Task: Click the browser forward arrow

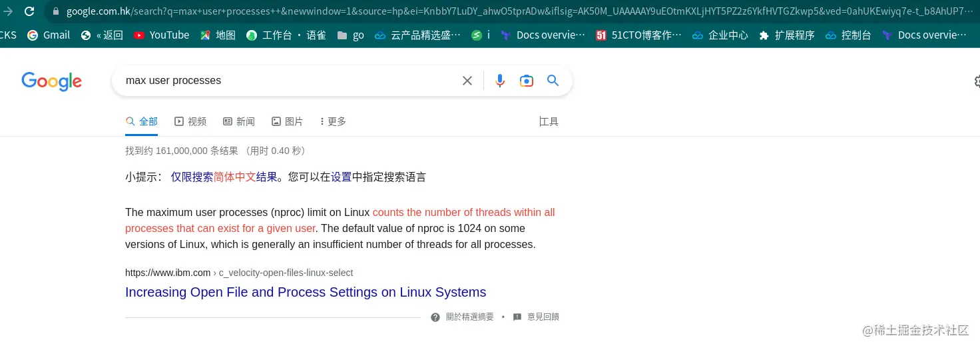Action: tap(8, 11)
